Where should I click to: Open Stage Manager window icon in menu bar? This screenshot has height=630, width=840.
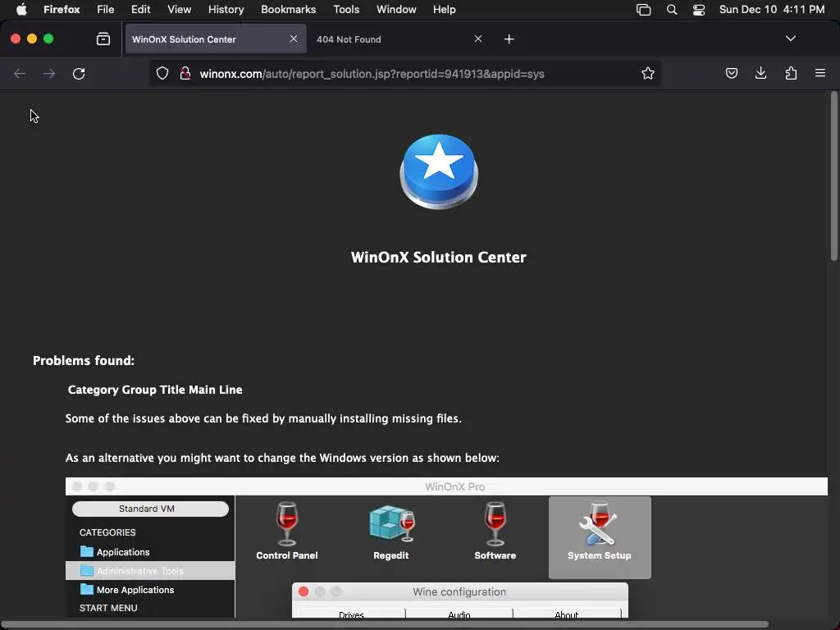pos(643,10)
